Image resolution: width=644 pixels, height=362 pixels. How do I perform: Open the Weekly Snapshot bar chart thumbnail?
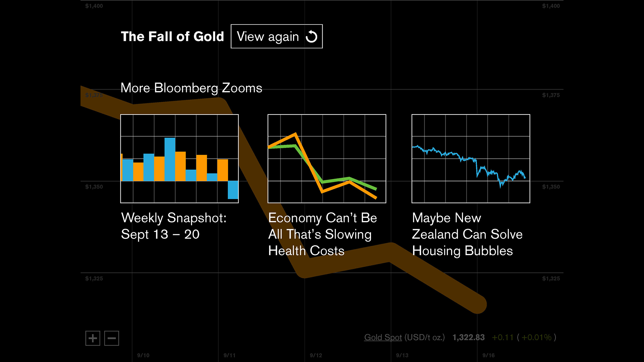tap(179, 159)
